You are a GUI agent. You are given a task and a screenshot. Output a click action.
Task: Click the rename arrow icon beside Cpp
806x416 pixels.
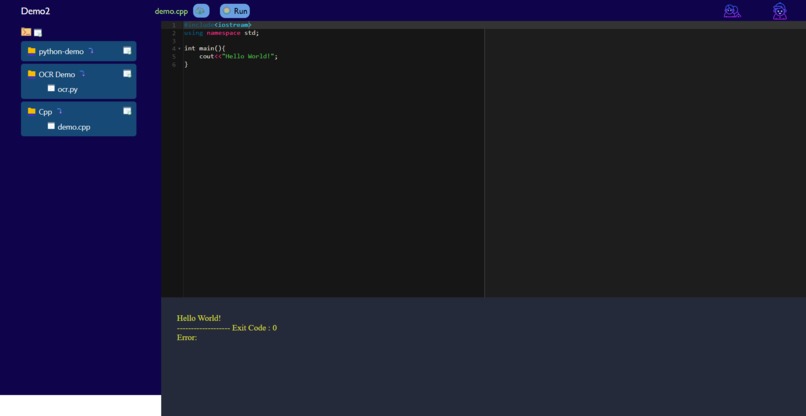click(x=59, y=111)
